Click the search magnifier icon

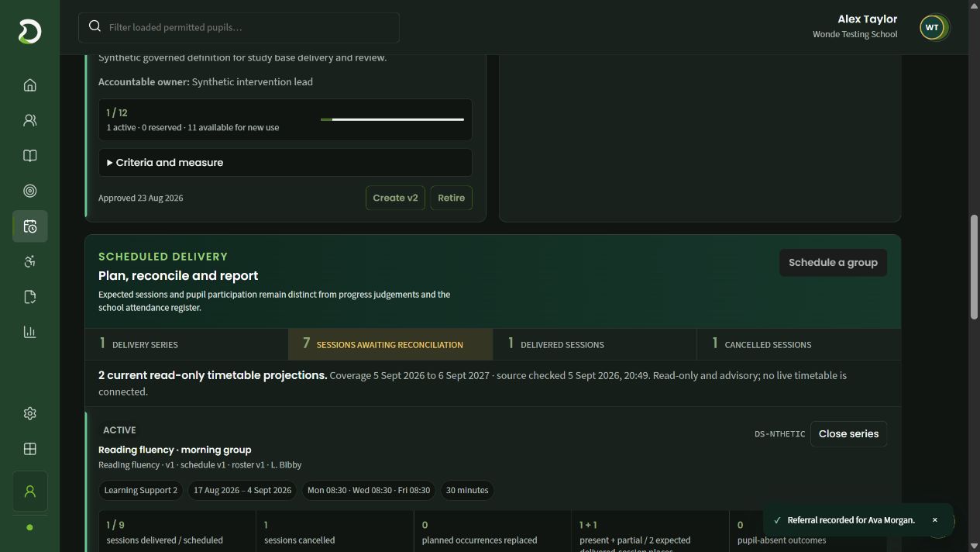95,26
